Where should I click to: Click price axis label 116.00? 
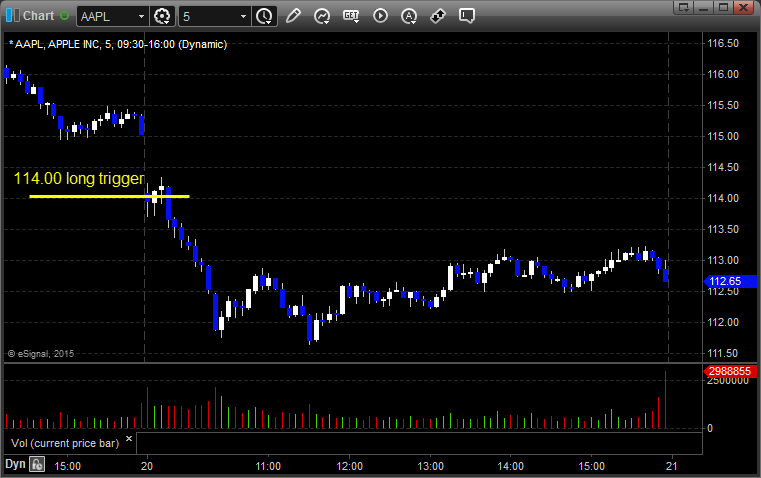[x=723, y=74]
